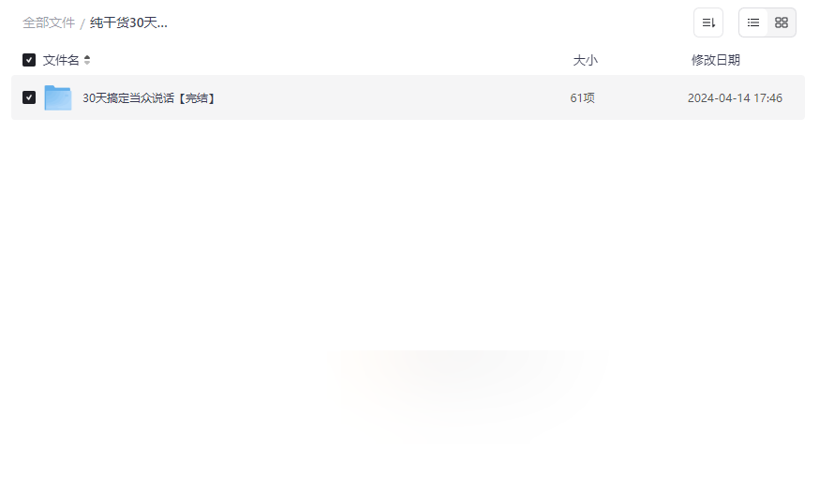Viewport: 819px width, 504px height.
Task: Click sort arrows beside 文件名
Action: 87,60
